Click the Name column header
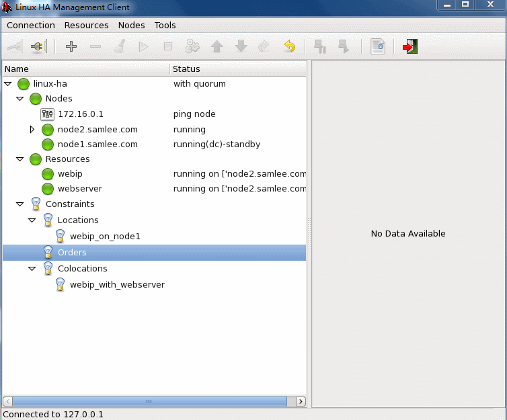This screenshot has width=507, height=420. coord(17,69)
